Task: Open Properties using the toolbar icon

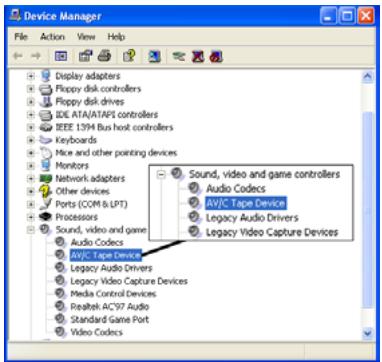Action: pyautogui.click(x=85, y=56)
